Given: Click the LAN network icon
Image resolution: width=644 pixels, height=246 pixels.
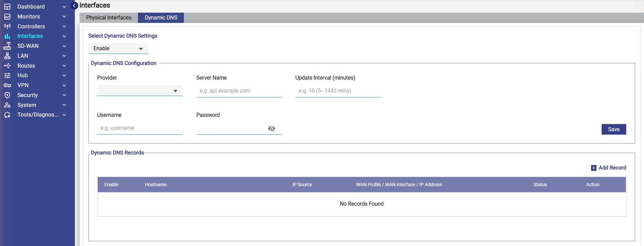Looking at the screenshot, I should (7, 56).
